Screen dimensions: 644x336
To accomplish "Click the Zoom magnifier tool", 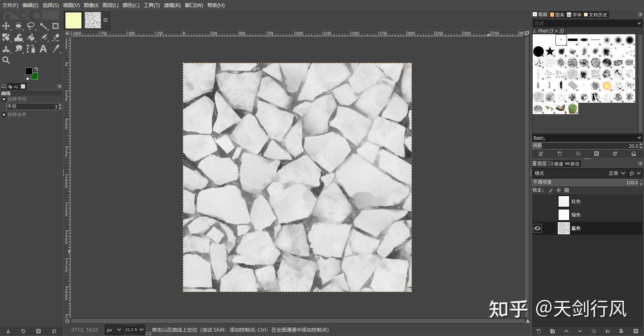I will pyautogui.click(x=6, y=60).
